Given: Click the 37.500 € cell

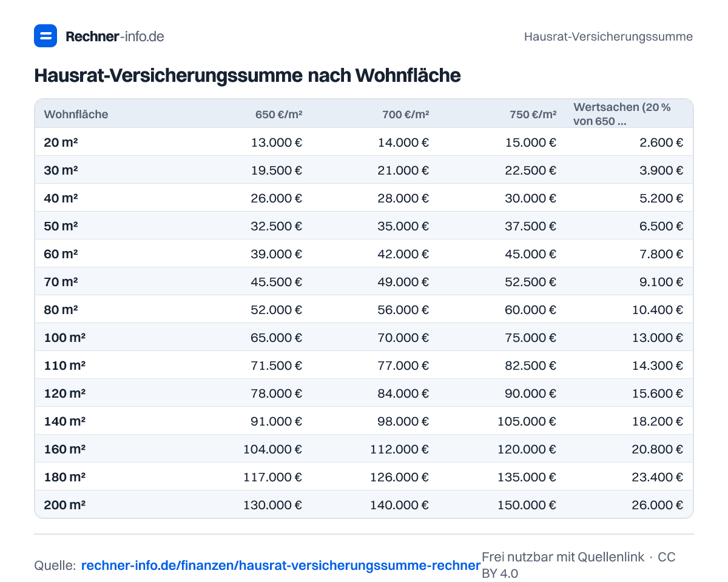Looking at the screenshot, I should [531, 226].
